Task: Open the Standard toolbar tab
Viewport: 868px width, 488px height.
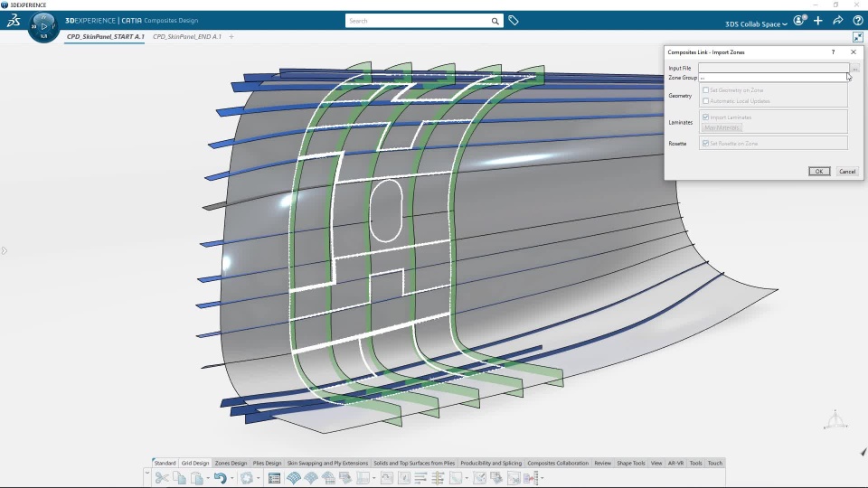Action: tap(165, 463)
